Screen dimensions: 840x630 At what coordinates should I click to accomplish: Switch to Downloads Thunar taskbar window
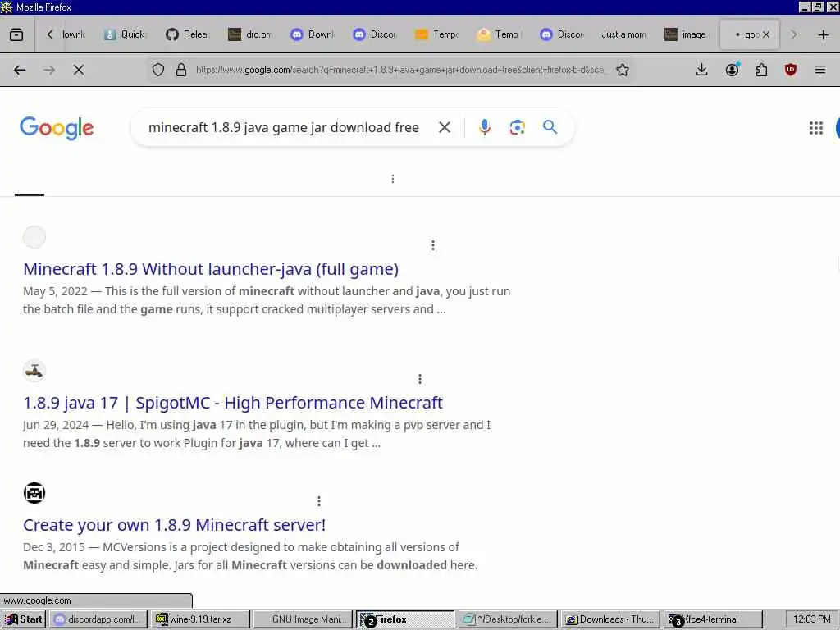[x=610, y=619]
